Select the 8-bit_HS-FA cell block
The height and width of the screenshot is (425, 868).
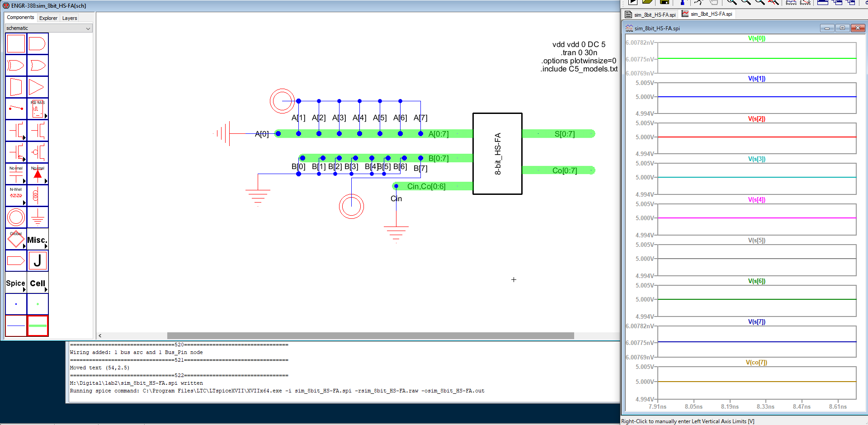pos(497,154)
